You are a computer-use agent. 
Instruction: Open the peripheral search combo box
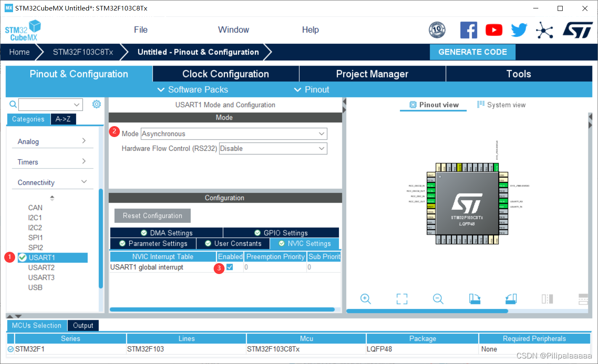[50, 104]
